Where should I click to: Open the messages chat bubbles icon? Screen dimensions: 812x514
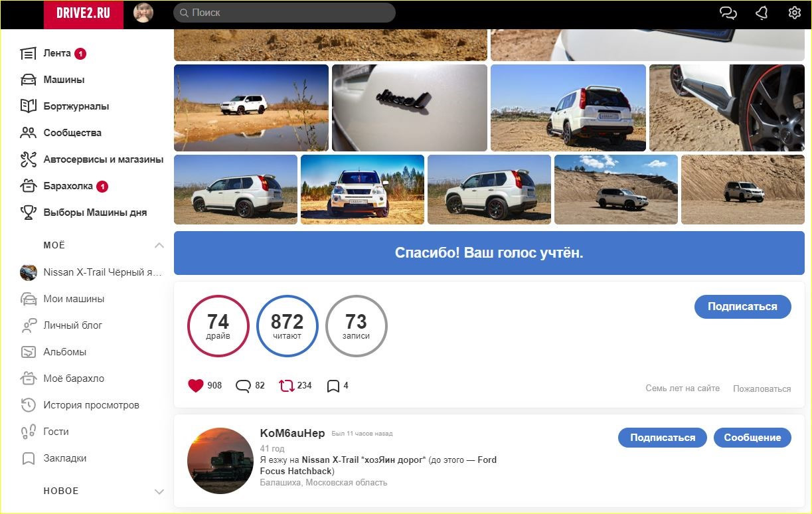tap(728, 13)
